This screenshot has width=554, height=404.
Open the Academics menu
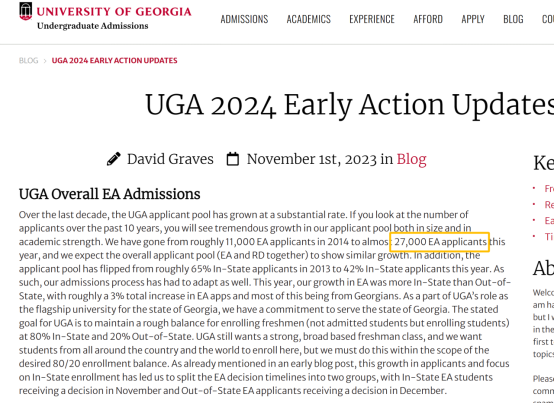[308, 19]
